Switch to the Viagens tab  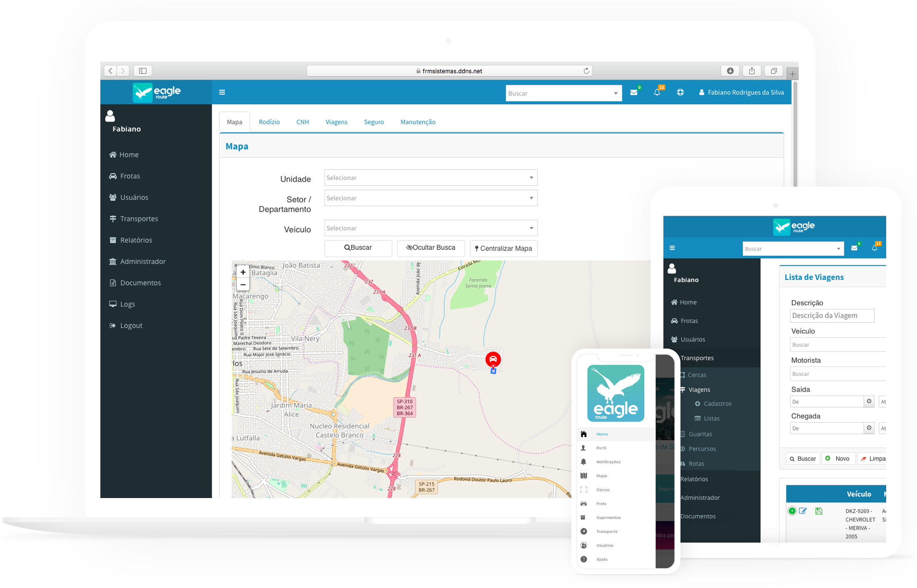click(x=336, y=122)
